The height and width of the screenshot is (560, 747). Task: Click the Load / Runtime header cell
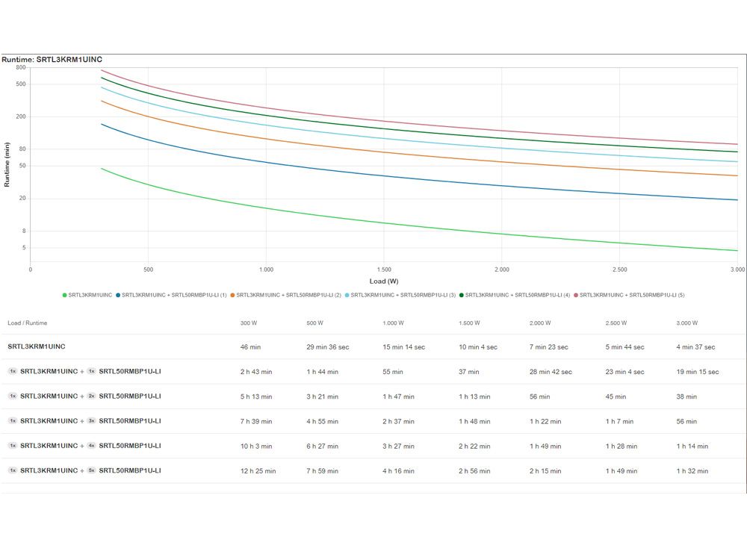27,323
